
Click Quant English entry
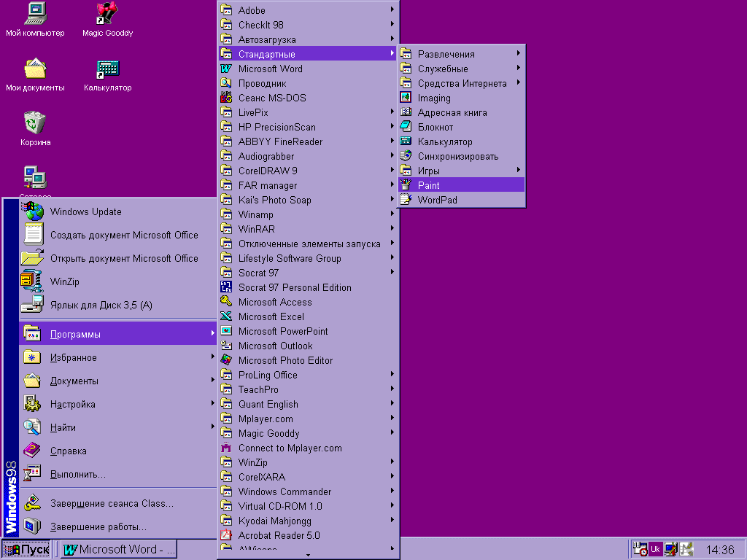coord(309,404)
